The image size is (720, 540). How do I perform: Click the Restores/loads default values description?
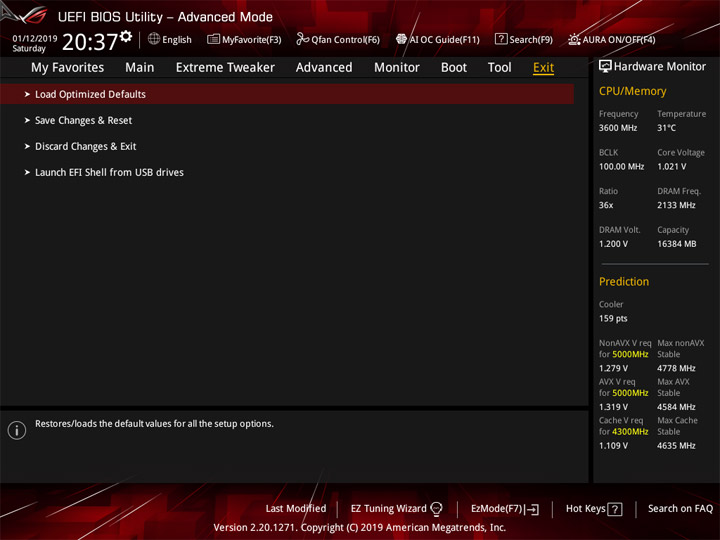[154, 424]
